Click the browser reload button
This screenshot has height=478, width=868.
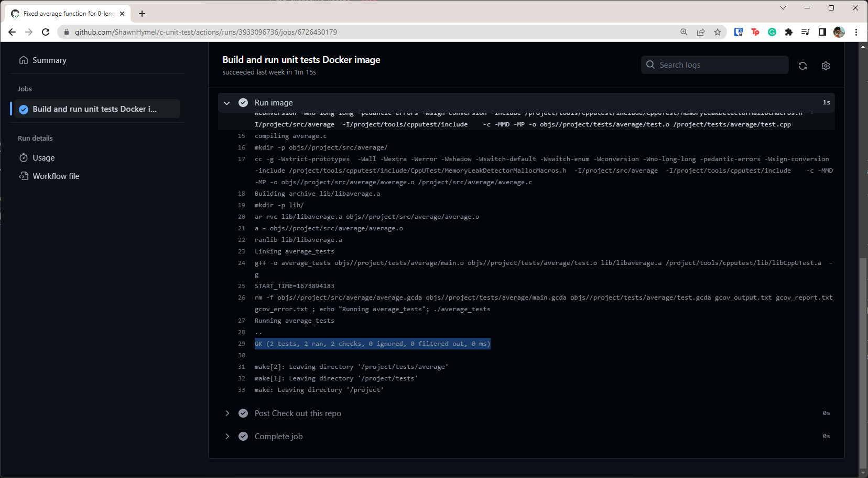(46, 32)
